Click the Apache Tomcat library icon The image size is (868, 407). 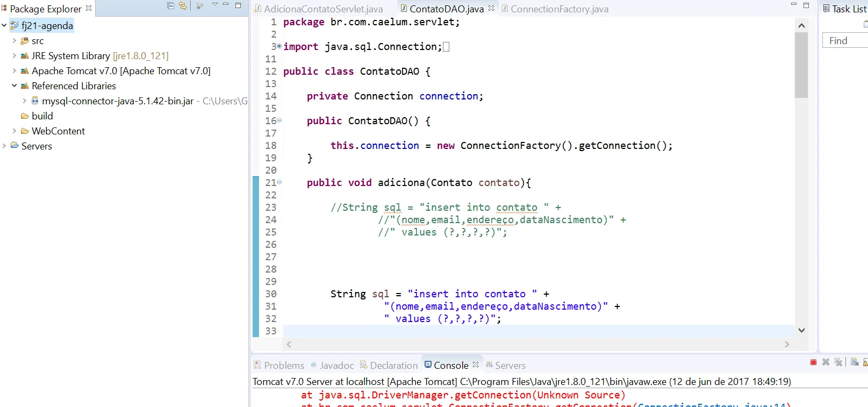(x=25, y=71)
